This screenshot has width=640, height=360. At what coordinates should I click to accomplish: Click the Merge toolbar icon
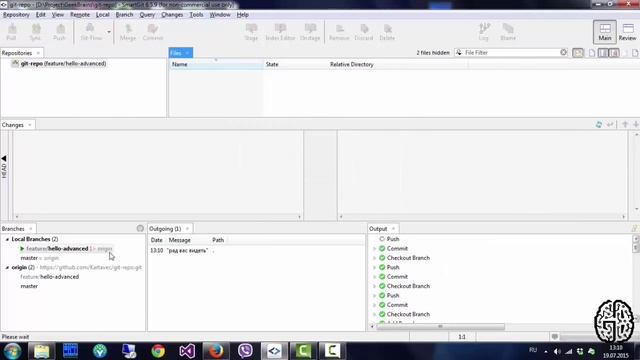pos(128,32)
